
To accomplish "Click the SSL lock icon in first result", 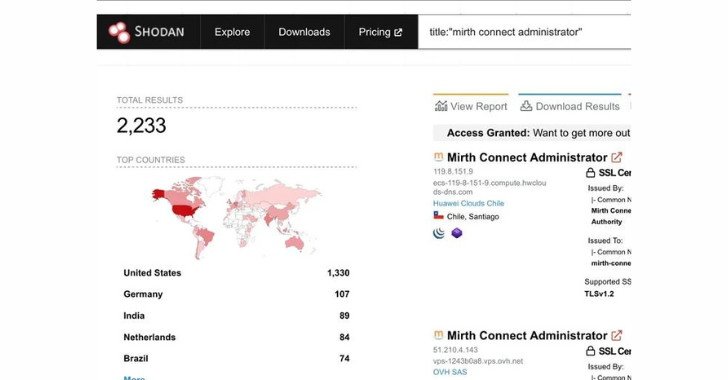I will point(590,173).
